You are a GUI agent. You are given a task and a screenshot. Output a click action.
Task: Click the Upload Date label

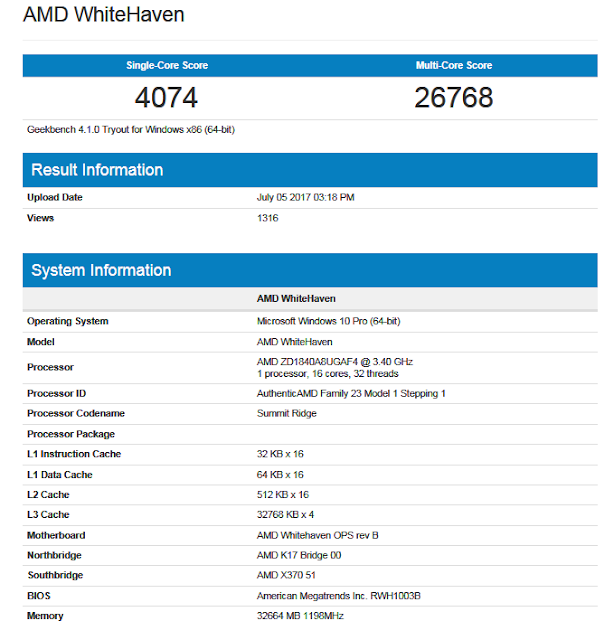[55, 198]
